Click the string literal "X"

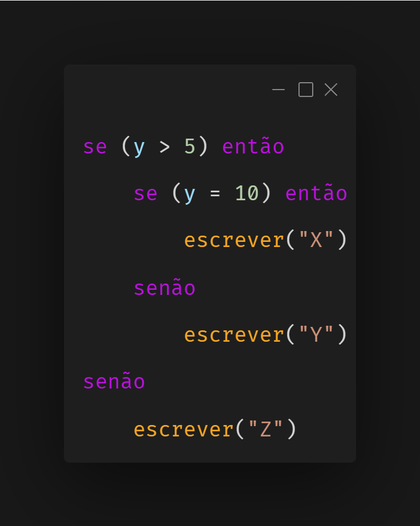coord(316,241)
